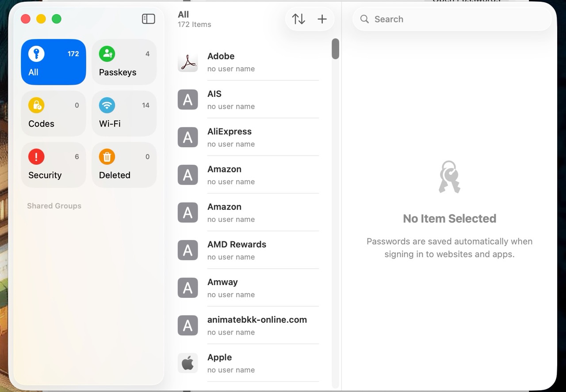Viewport: 566px width, 392px height.
Task: Open the Wi-Fi category
Action: pos(124,114)
